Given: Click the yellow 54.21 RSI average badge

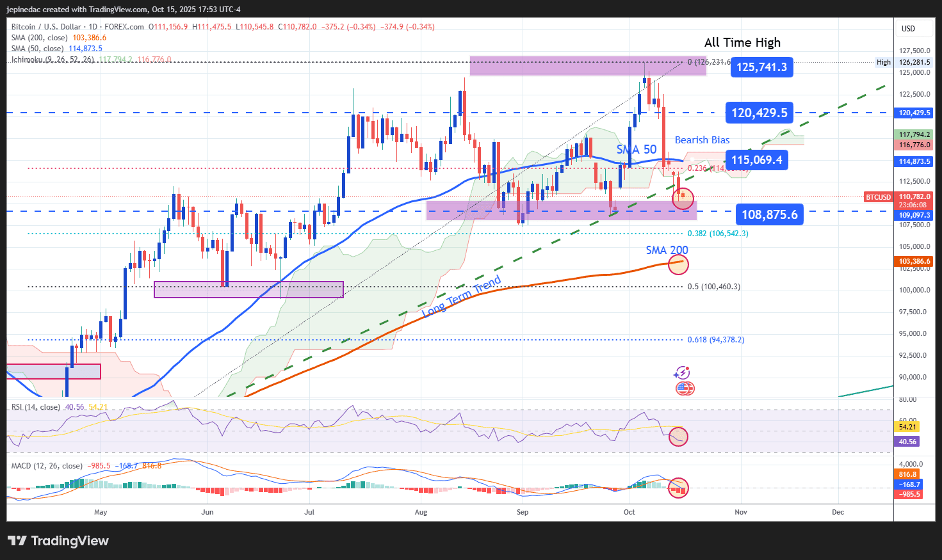Looking at the screenshot, I should (907, 427).
